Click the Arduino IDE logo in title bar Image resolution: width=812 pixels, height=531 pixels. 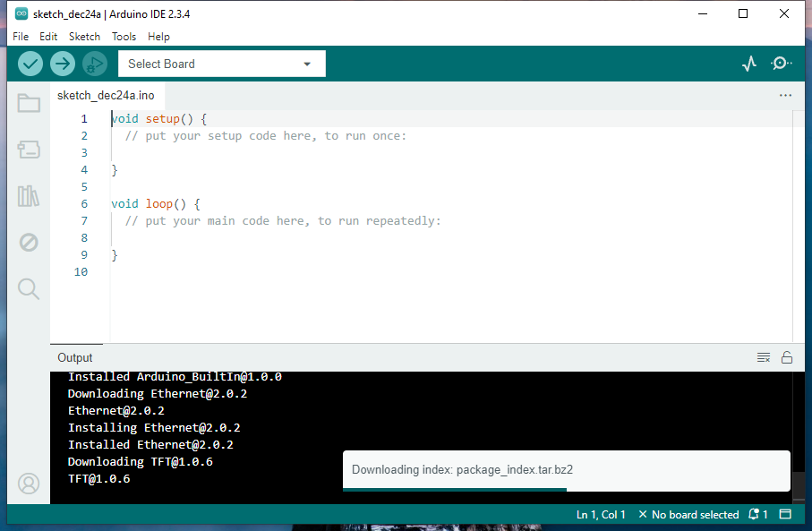click(x=21, y=14)
